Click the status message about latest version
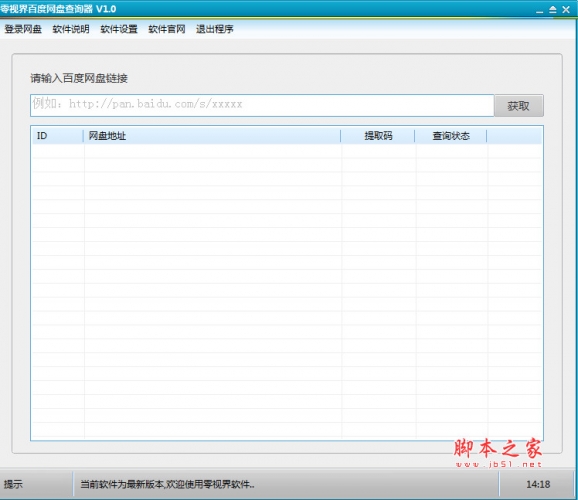The width and height of the screenshot is (578, 500). 167,484
